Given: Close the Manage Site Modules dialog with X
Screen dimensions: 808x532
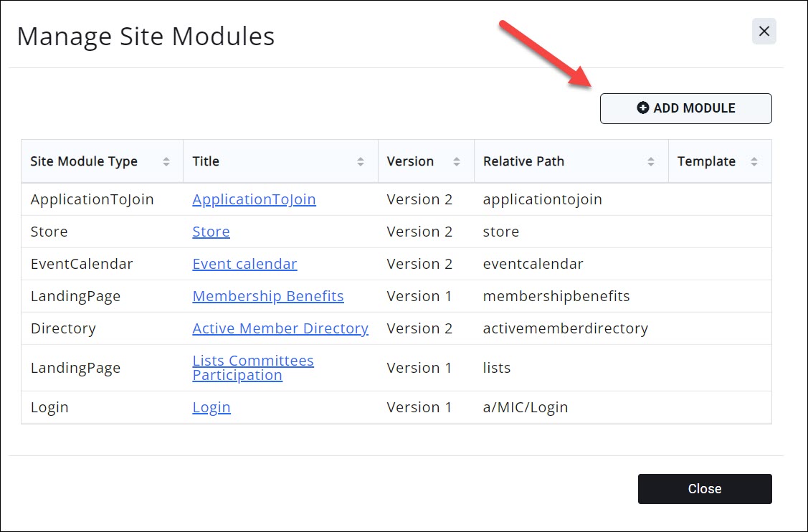Looking at the screenshot, I should pos(764,32).
